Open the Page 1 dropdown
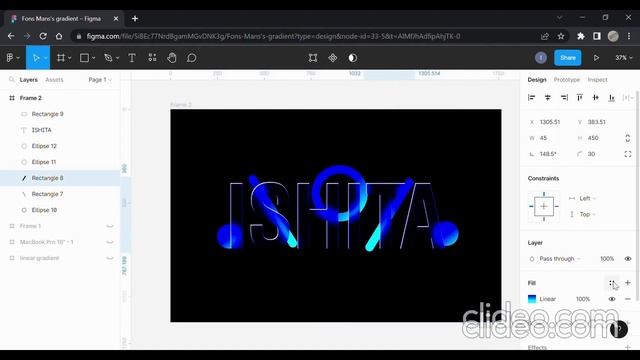 pos(100,80)
